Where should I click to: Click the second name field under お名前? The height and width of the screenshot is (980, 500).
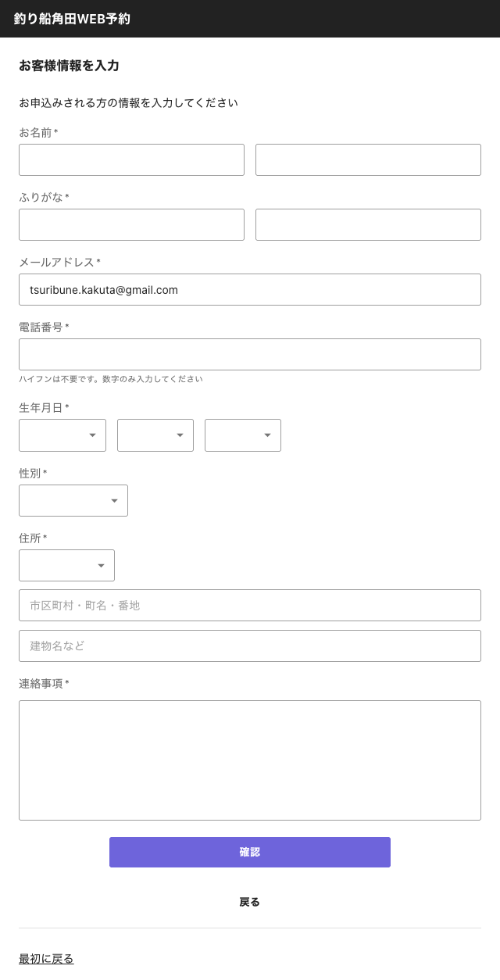368,159
